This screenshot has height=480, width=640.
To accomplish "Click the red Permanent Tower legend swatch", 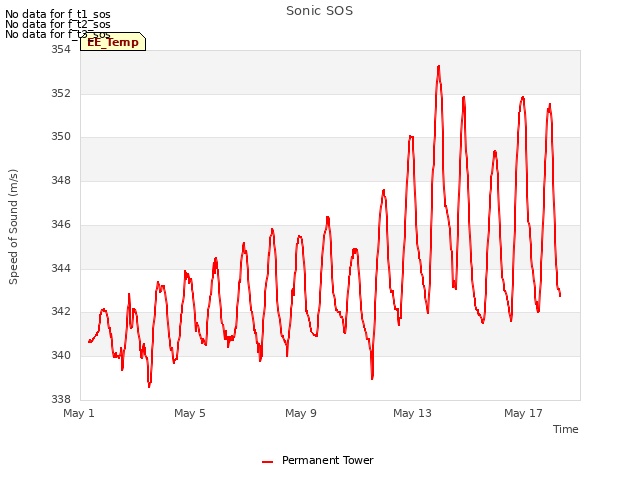I will click(267, 462).
